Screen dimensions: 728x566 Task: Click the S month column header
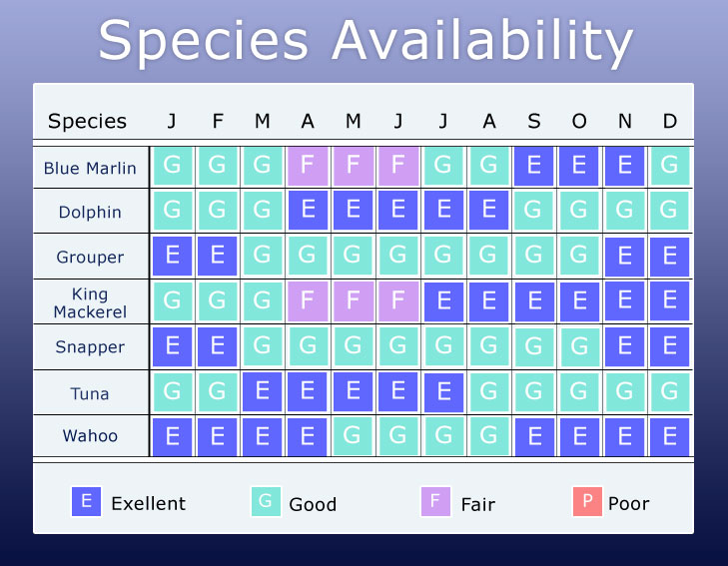tap(534, 121)
